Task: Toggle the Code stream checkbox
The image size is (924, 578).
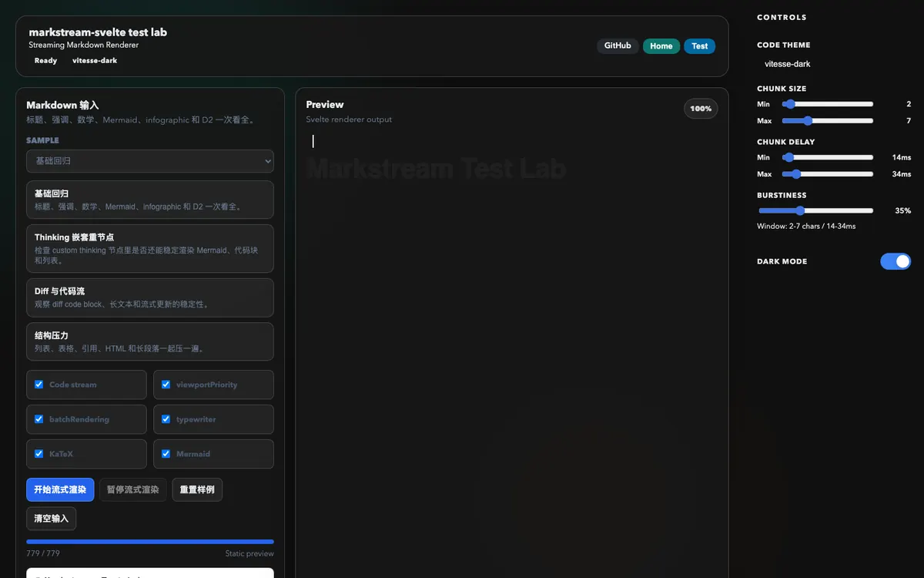Action: [x=38, y=385]
